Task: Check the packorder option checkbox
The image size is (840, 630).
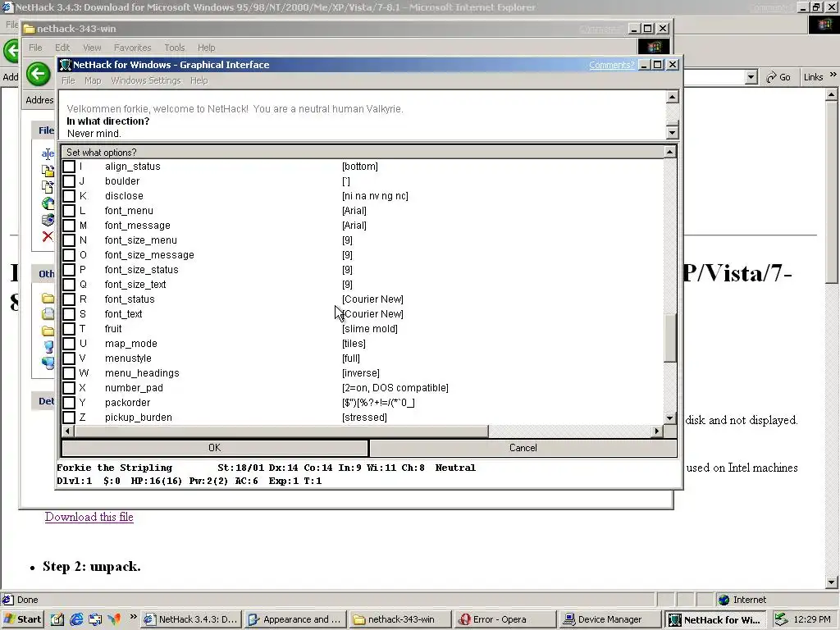Action: (x=69, y=402)
